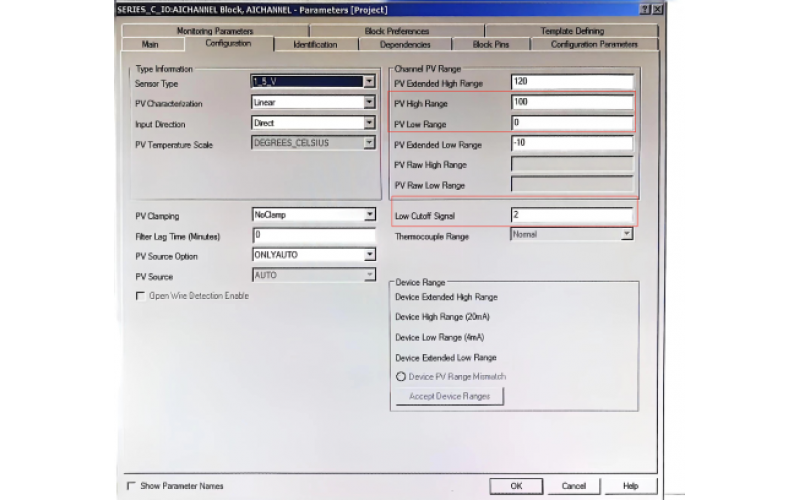Screen dimensions: 800x500
Task: Select Device PV Range Mismatch radio button
Action: coord(401,376)
